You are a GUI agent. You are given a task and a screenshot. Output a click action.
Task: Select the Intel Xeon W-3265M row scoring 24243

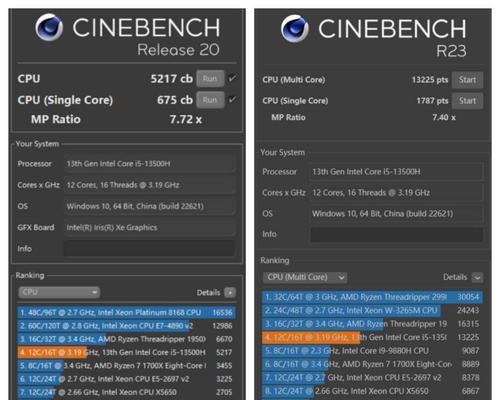(373, 311)
